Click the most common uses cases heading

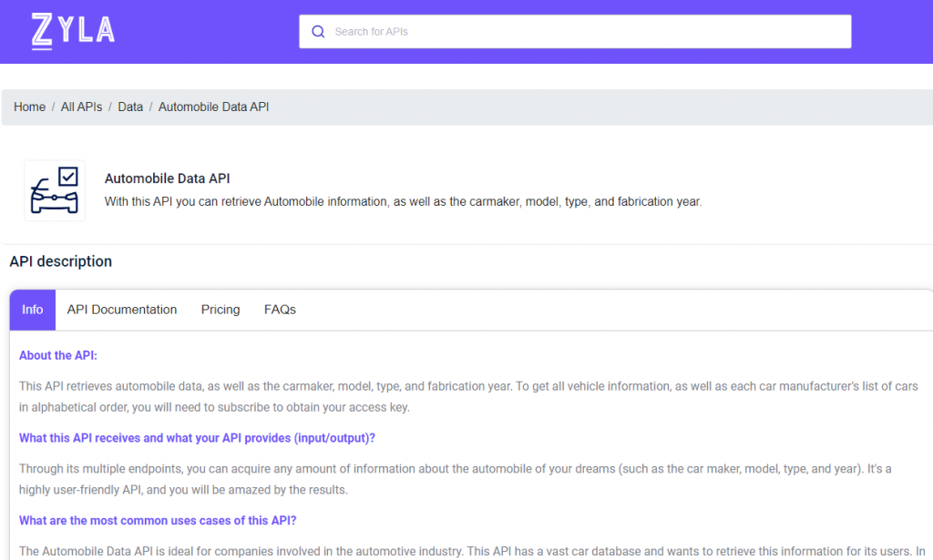tap(158, 521)
